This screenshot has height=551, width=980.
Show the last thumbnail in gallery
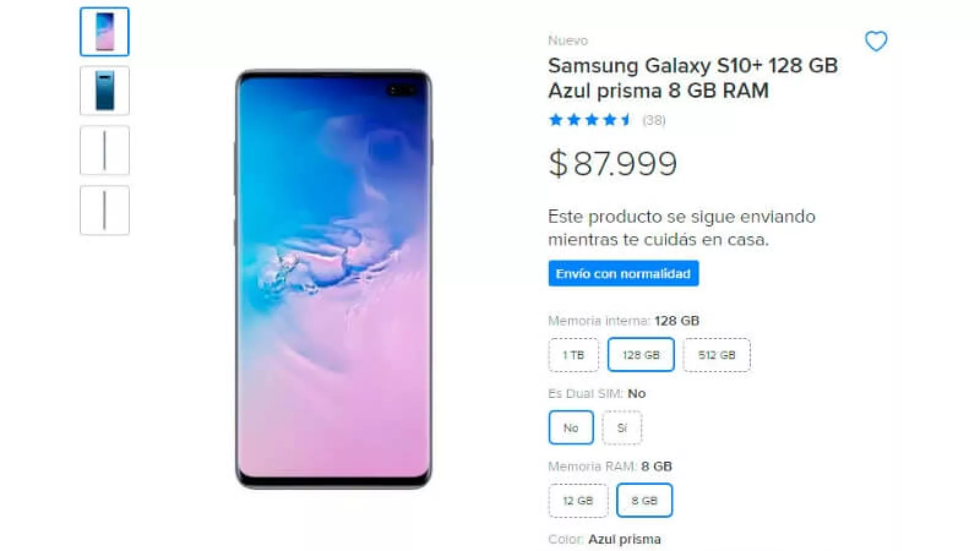pos(105,210)
